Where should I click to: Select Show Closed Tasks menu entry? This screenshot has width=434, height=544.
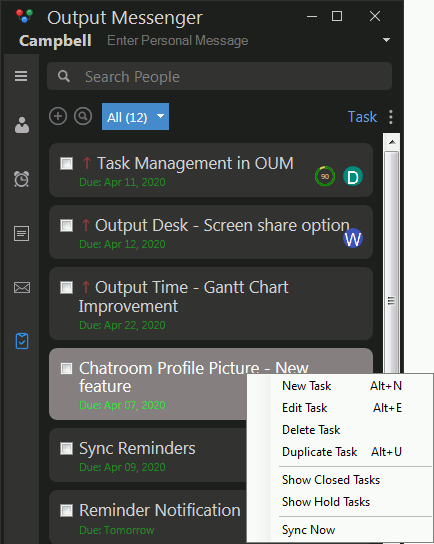click(331, 480)
